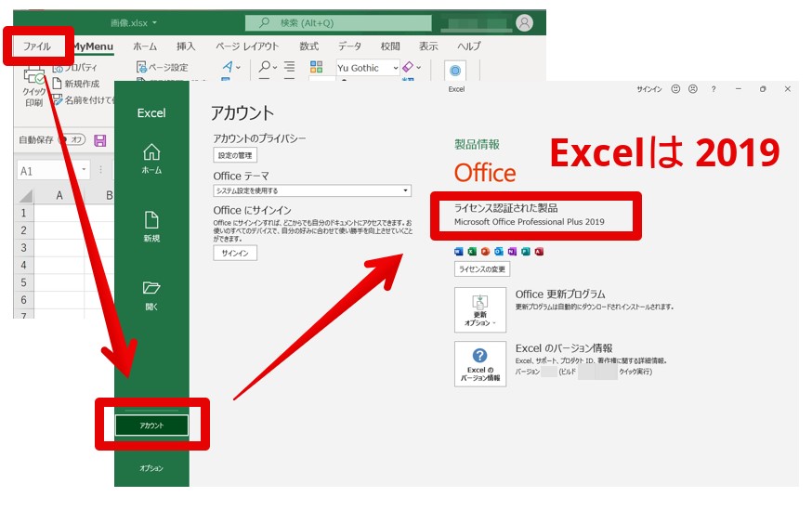This screenshot has height=510, width=812.
Task: Click the purple save floppy disk icon
Action: click(100, 140)
